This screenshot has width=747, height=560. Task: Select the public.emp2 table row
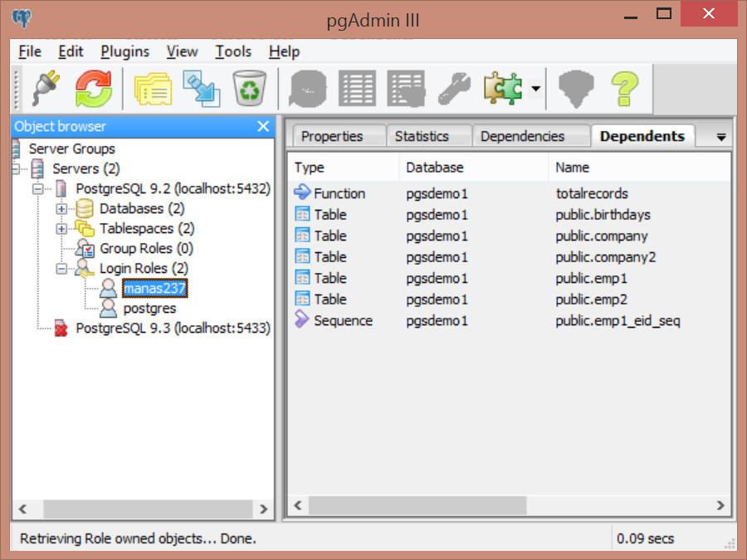[x=509, y=299]
